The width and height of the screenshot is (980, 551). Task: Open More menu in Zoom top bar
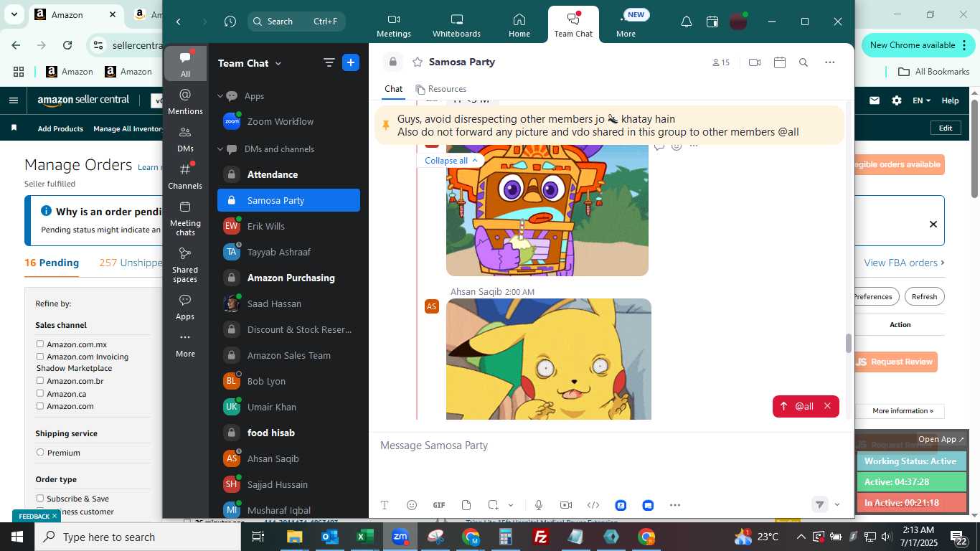tap(626, 25)
